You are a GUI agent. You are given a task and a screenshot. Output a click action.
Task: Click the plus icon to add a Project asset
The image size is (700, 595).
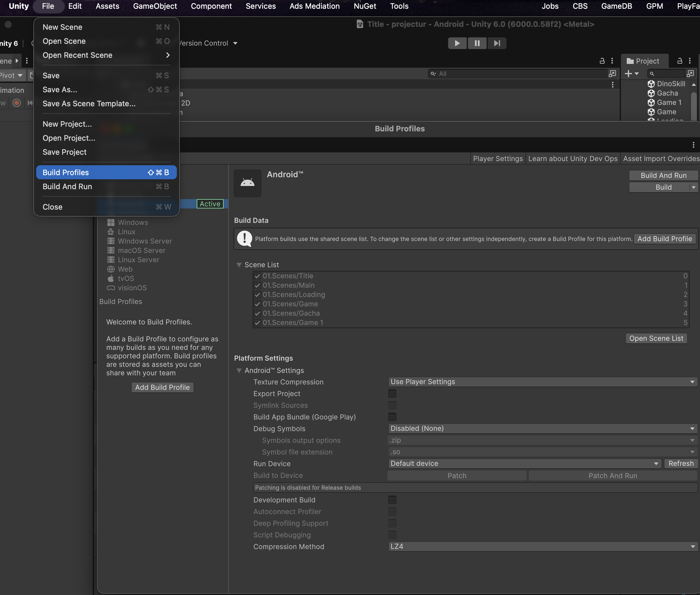tap(628, 74)
